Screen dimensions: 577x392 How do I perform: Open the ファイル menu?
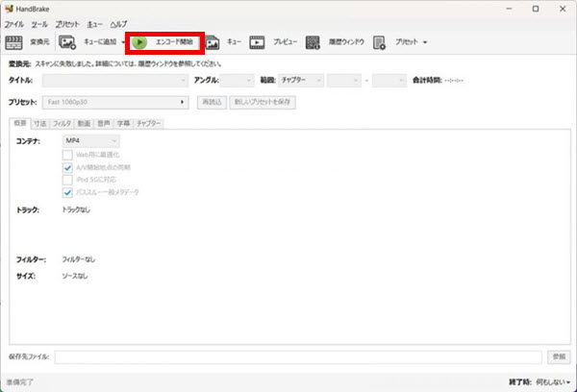tap(14, 22)
